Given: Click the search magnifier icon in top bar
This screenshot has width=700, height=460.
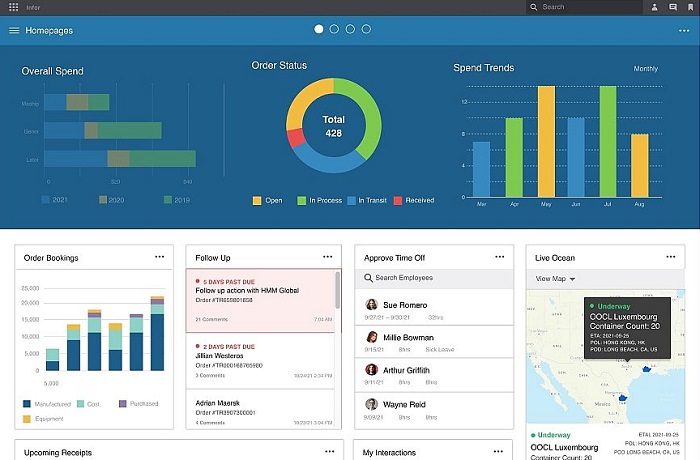Looking at the screenshot, I should [x=533, y=7].
